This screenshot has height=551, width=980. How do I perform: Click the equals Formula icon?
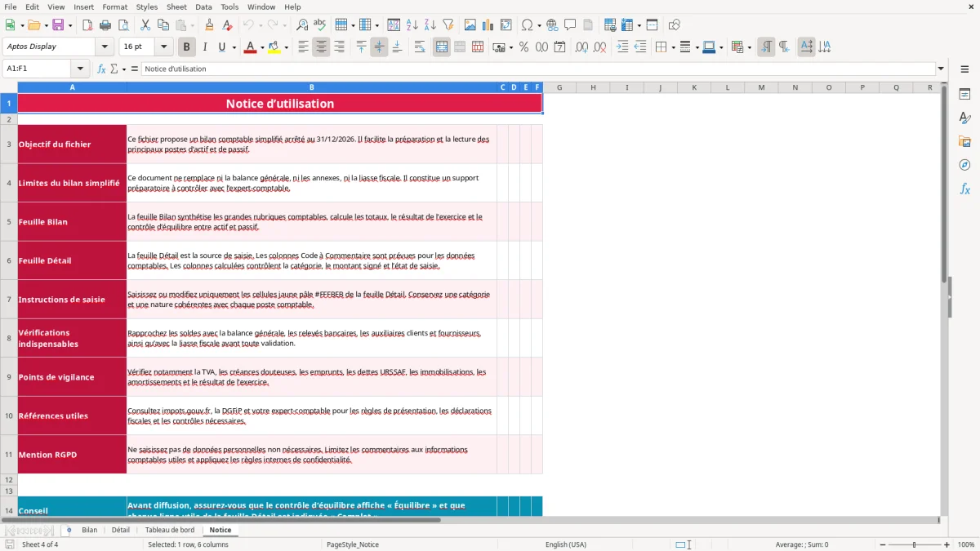pos(135,69)
